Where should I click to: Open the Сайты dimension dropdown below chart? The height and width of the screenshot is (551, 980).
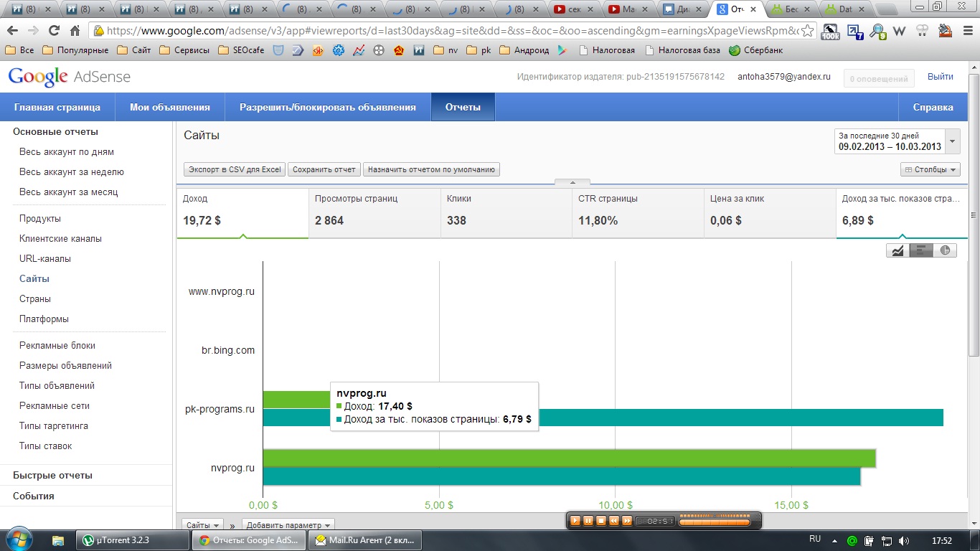(203, 525)
